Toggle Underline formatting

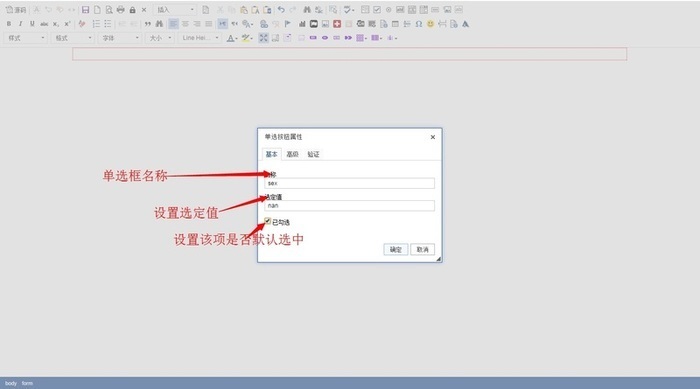(32, 24)
